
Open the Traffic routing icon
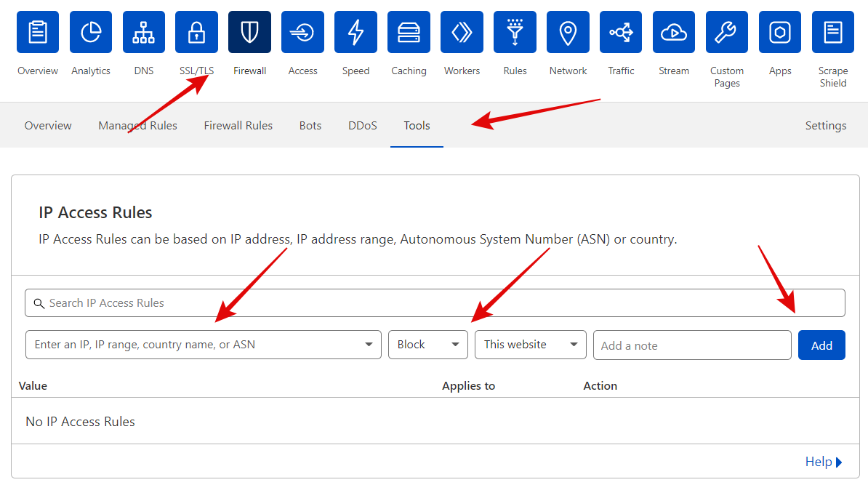621,32
